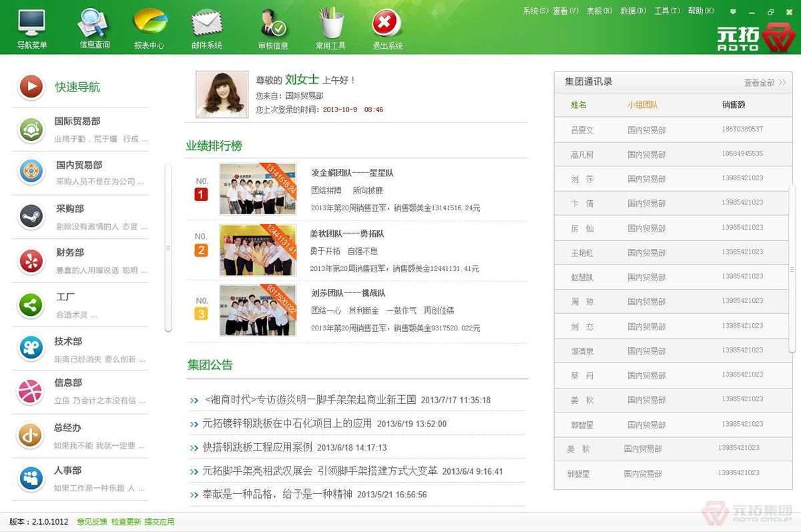Screen dimensions: 801x532
Task: Open announcement 快搭钢跳板工程应用案例
Action: 258,447
